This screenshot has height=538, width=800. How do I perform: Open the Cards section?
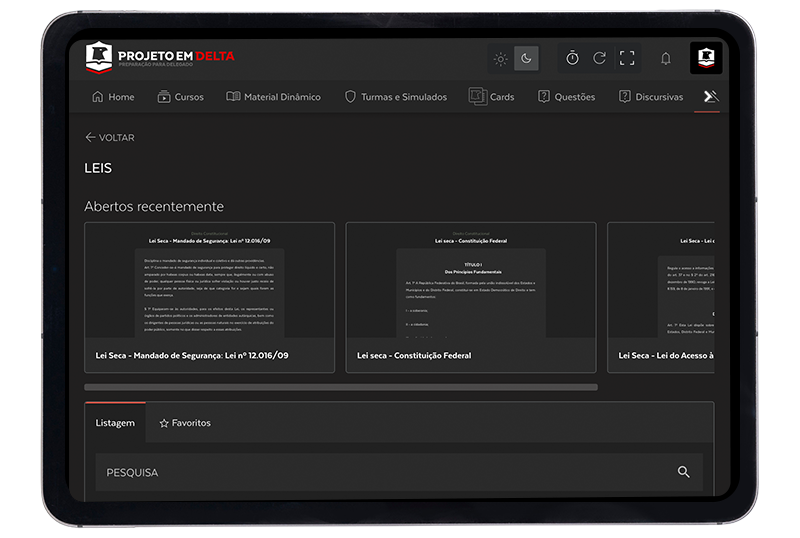click(x=492, y=97)
